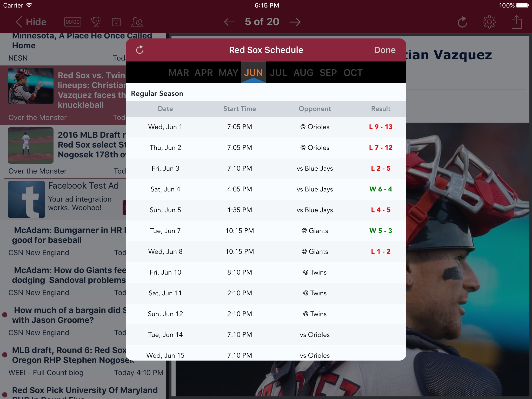Select the AUG month tab
This screenshot has width=532, height=399.
point(304,72)
